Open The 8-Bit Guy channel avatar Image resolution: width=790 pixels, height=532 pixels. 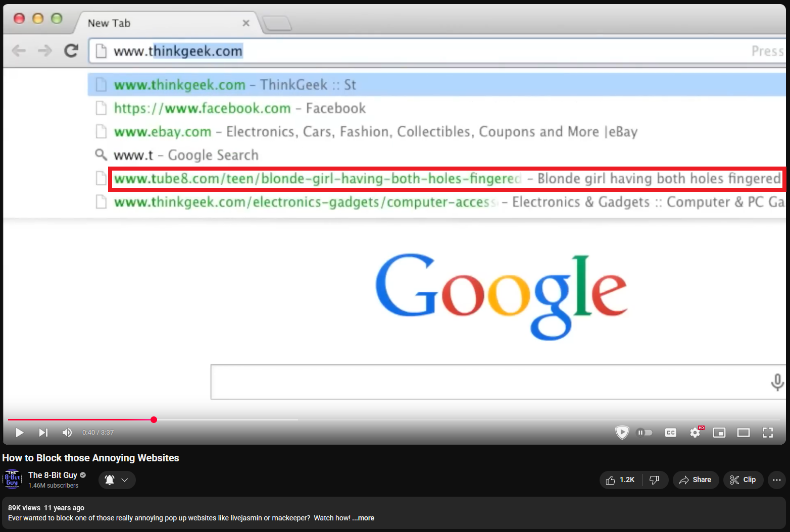coord(12,480)
